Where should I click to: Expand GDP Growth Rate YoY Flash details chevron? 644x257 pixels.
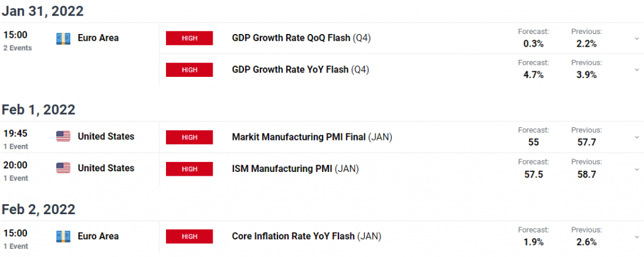[636, 70]
